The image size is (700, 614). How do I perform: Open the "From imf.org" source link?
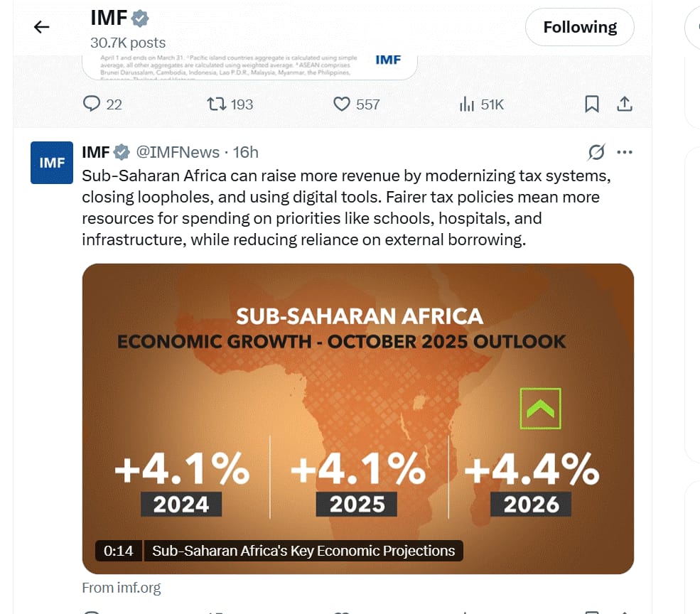(x=122, y=588)
